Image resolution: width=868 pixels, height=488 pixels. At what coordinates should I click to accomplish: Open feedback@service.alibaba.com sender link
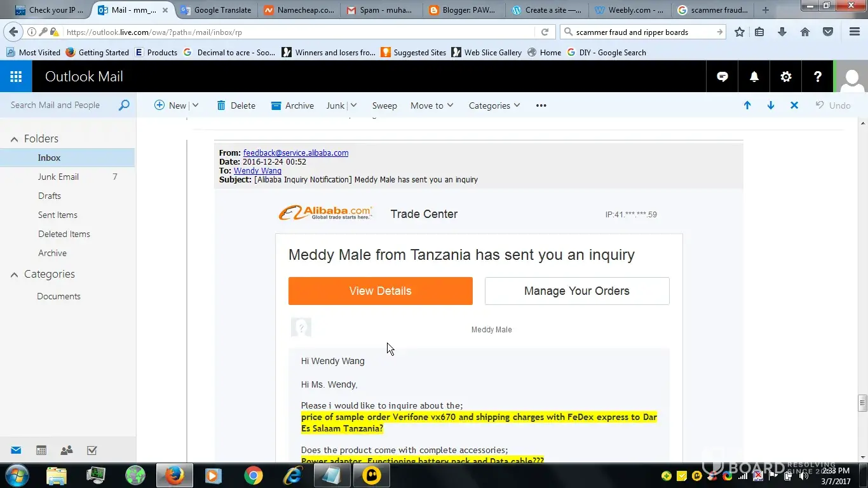coord(295,152)
